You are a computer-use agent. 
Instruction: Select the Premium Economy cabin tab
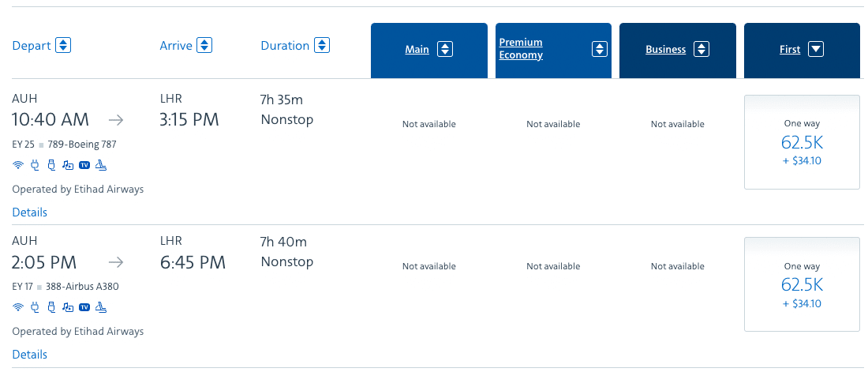554,50
